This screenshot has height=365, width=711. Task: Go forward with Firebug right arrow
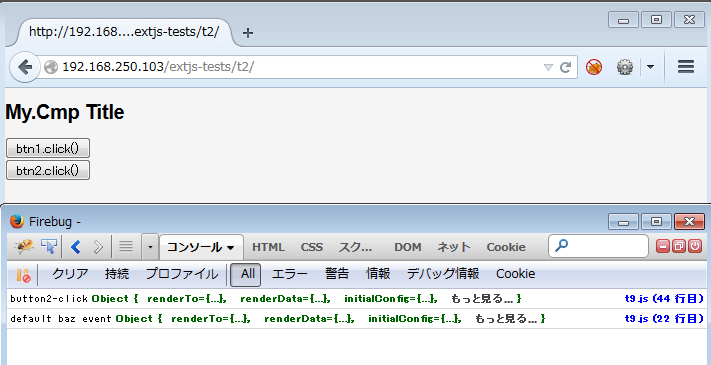coord(98,246)
